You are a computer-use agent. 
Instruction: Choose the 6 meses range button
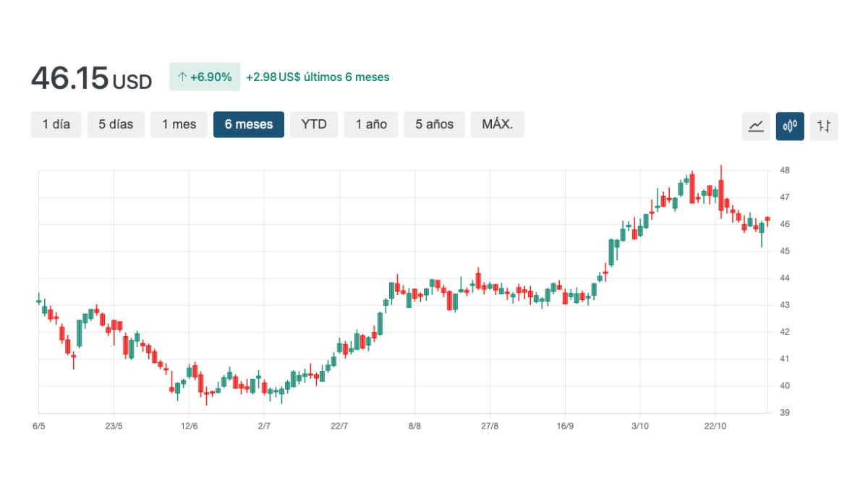pos(249,124)
